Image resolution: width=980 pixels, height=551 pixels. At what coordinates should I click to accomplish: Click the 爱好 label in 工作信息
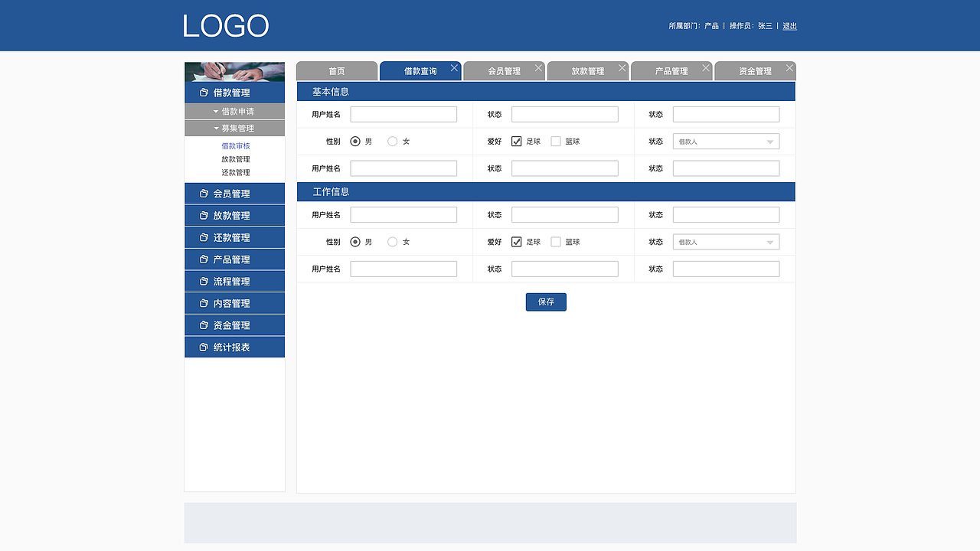(495, 242)
